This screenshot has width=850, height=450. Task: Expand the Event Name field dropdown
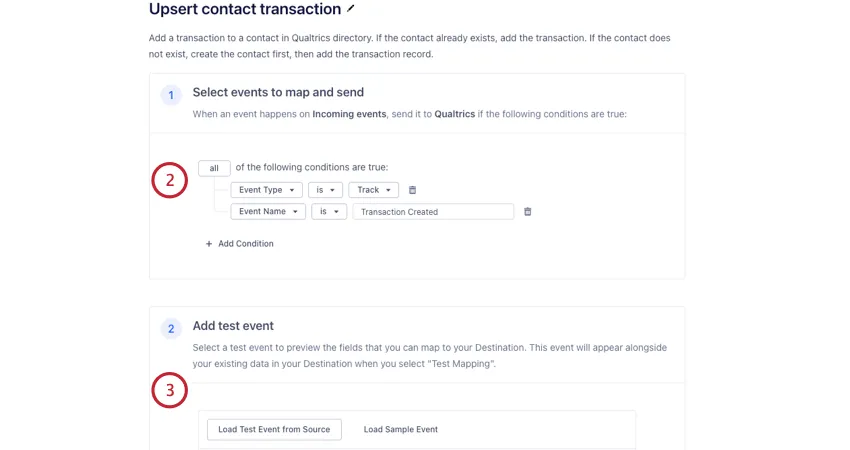(x=267, y=212)
